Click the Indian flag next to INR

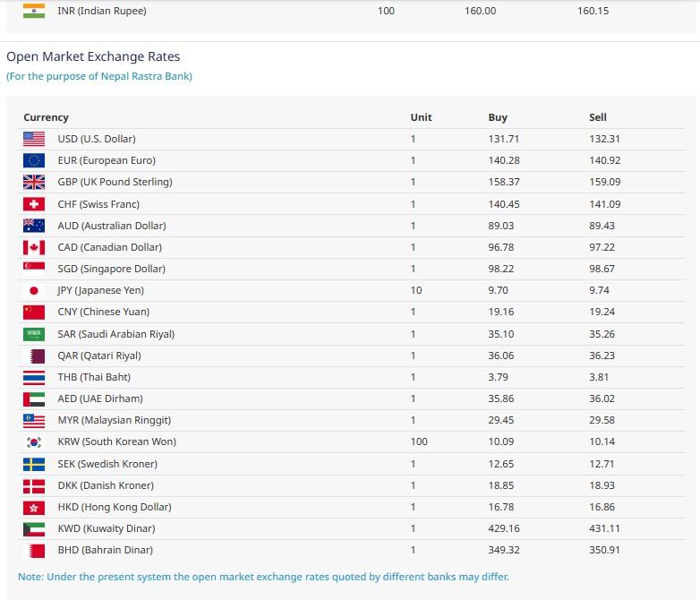(x=34, y=11)
